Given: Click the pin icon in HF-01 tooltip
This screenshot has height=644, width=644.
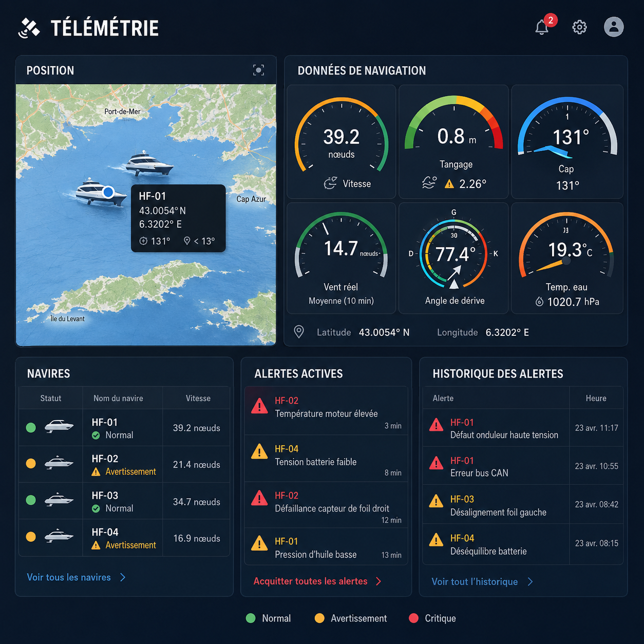Looking at the screenshot, I should [187, 241].
